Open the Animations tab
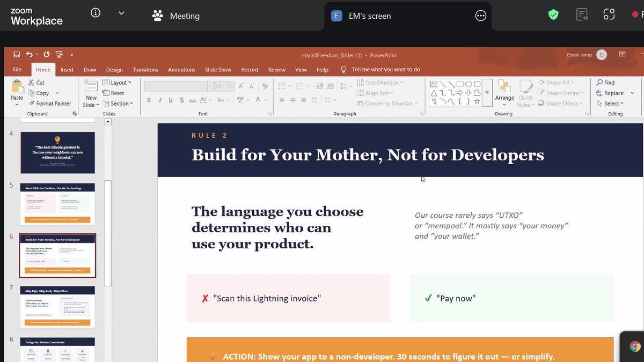 tap(181, 70)
